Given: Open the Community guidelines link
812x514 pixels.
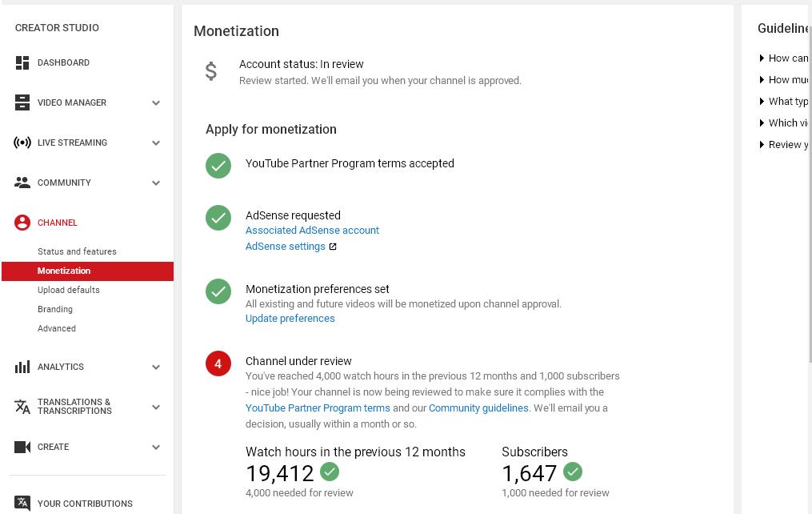Looking at the screenshot, I should (478, 408).
